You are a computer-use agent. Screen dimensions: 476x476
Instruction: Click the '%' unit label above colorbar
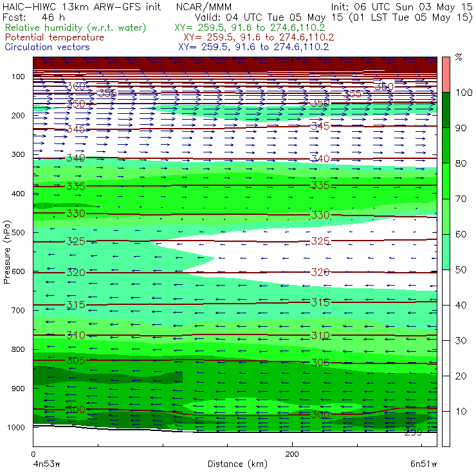pyautogui.click(x=459, y=57)
